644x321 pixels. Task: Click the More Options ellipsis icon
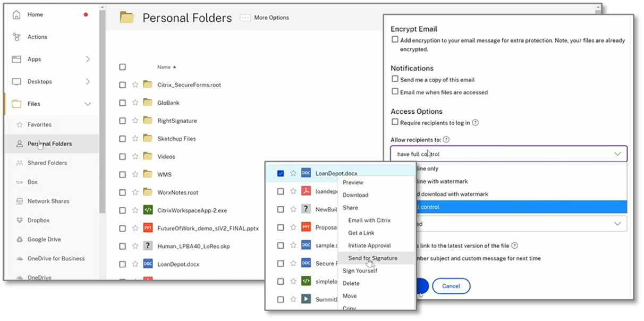245,18
